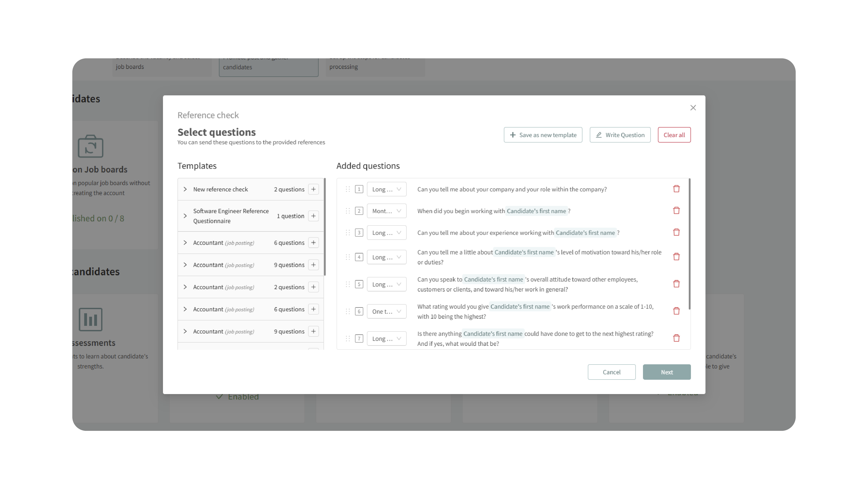Click drag handle of question 2
The height and width of the screenshot is (489, 868).
(x=348, y=211)
